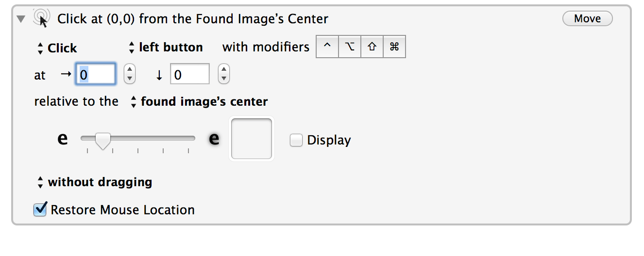This screenshot has width=644, height=256.
Task: Click the horizontal offset arrow icon
Action: pos(66,74)
